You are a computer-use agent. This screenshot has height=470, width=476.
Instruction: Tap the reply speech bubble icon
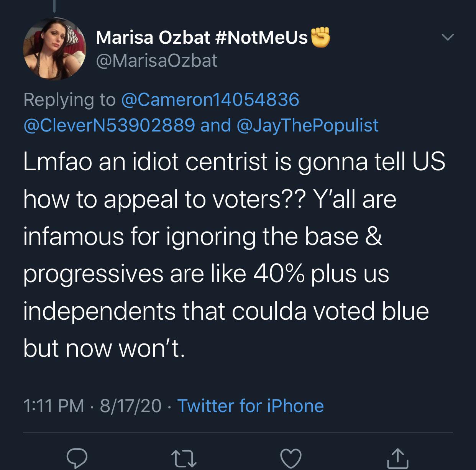coord(77,457)
